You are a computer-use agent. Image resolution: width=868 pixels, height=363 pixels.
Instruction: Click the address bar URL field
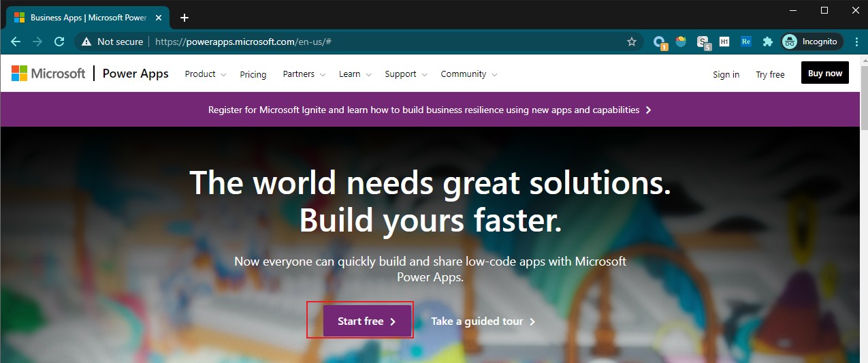[x=388, y=42]
